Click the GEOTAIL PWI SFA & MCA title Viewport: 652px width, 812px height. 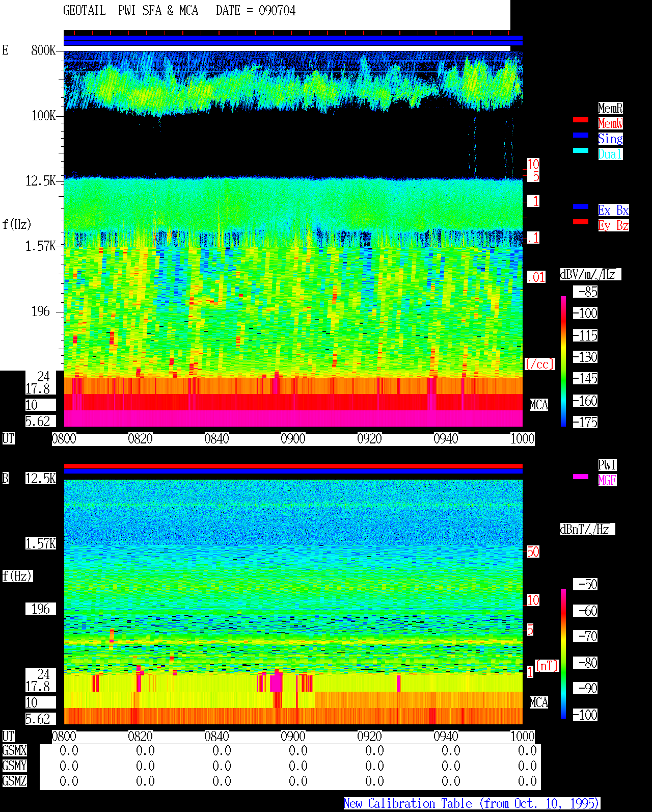click(130, 11)
